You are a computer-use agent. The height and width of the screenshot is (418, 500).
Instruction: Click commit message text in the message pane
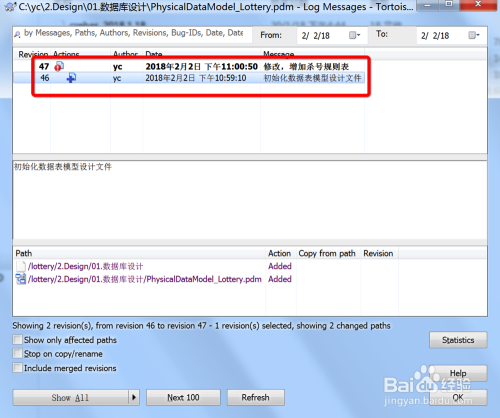pos(63,167)
